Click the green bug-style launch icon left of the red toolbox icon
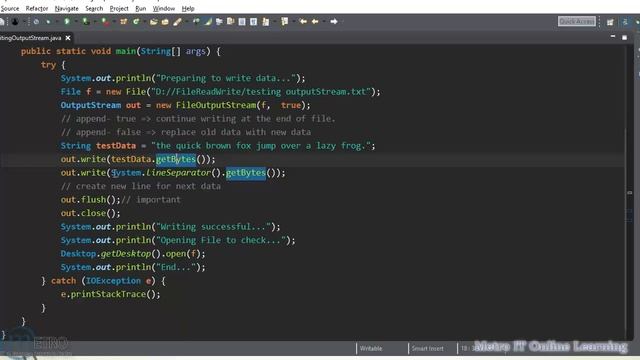 point(86,21)
